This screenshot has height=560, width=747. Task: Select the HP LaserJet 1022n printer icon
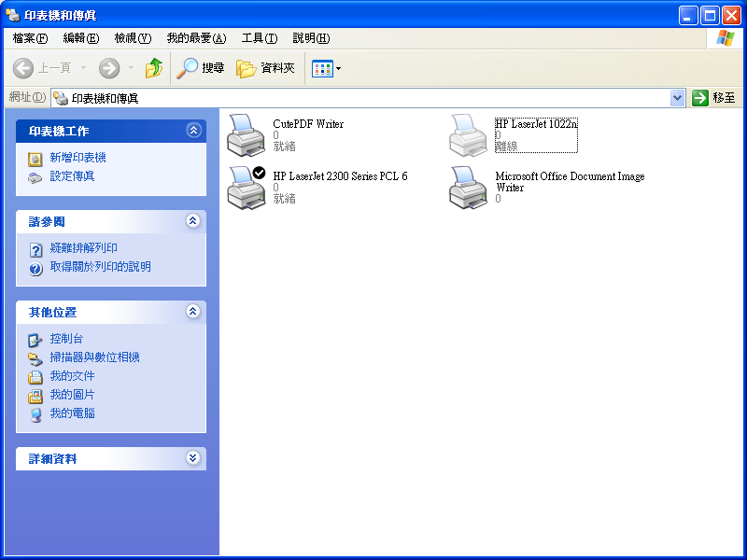(x=468, y=135)
